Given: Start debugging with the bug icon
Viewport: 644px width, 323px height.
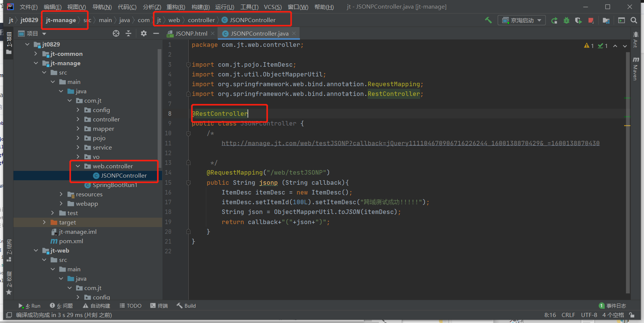Looking at the screenshot, I should [x=566, y=20].
